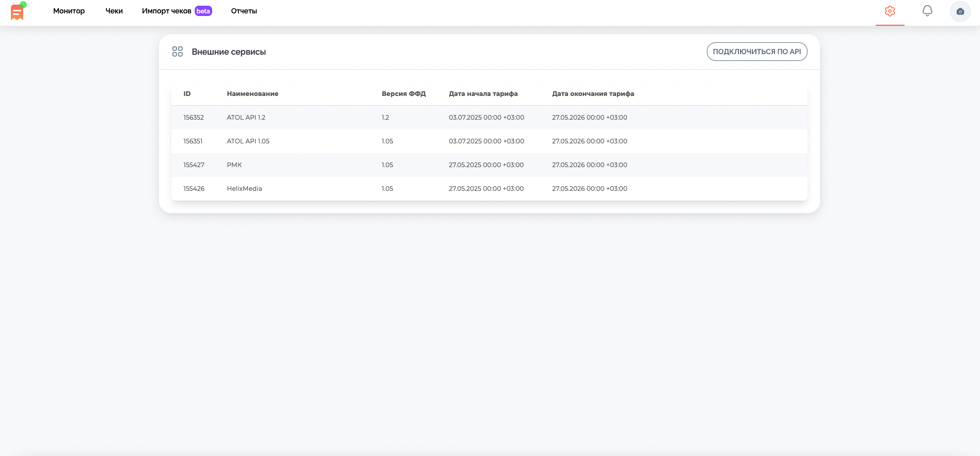Select the ATOL API 1.05 service row

tap(248, 141)
